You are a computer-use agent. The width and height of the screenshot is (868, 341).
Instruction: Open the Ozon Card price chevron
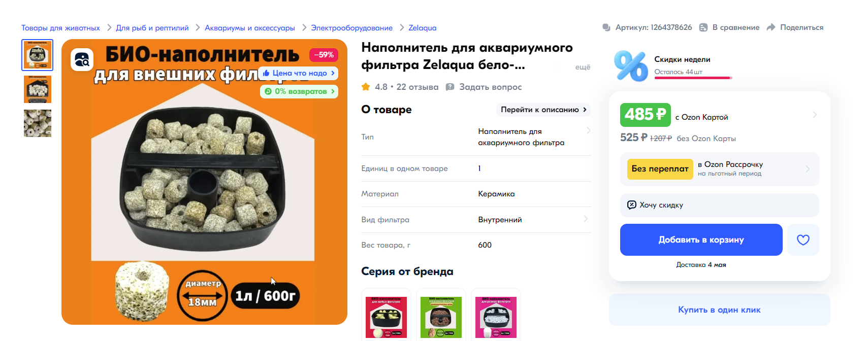(815, 115)
